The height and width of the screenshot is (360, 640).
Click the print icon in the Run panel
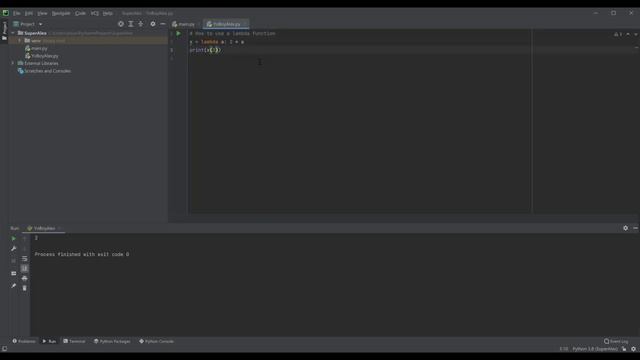click(24, 278)
